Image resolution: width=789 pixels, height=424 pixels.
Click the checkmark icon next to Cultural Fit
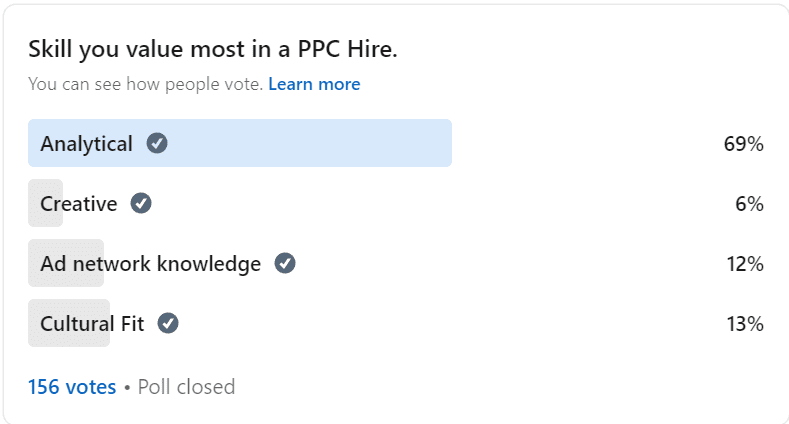tap(168, 323)
